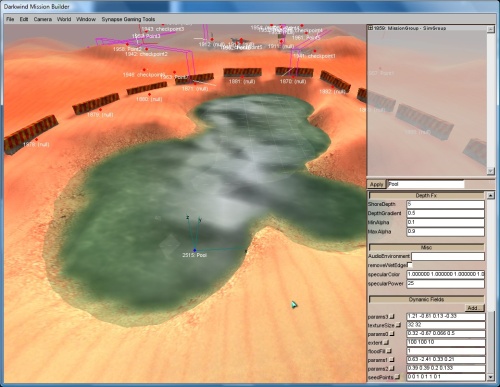Open the World menu
The image size is (500, 387).
click(64, 19)
